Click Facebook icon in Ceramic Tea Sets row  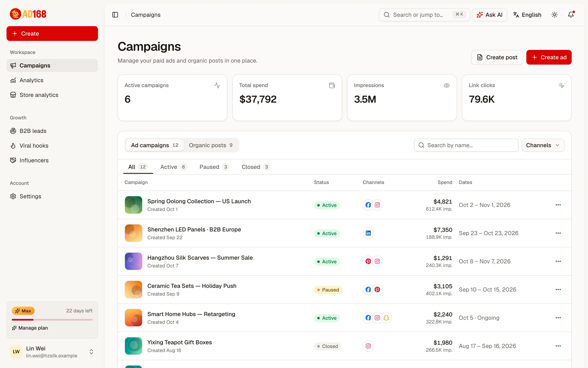click(x=368, y=290)
